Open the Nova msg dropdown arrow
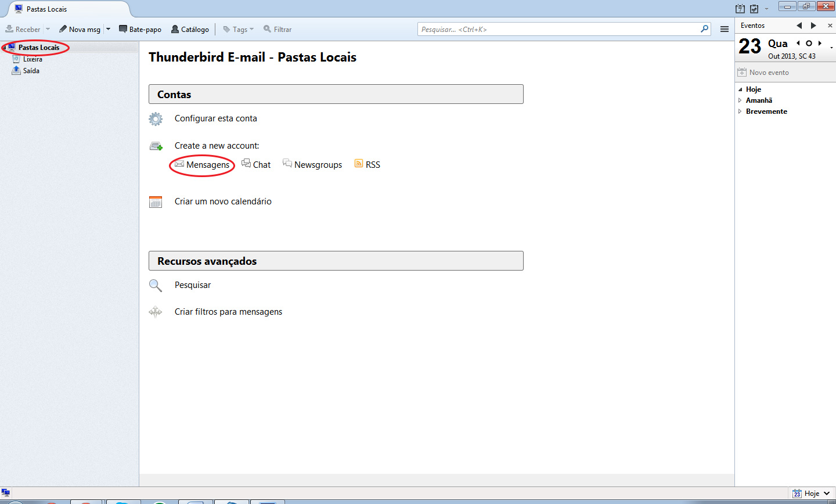 pos(108,29)
